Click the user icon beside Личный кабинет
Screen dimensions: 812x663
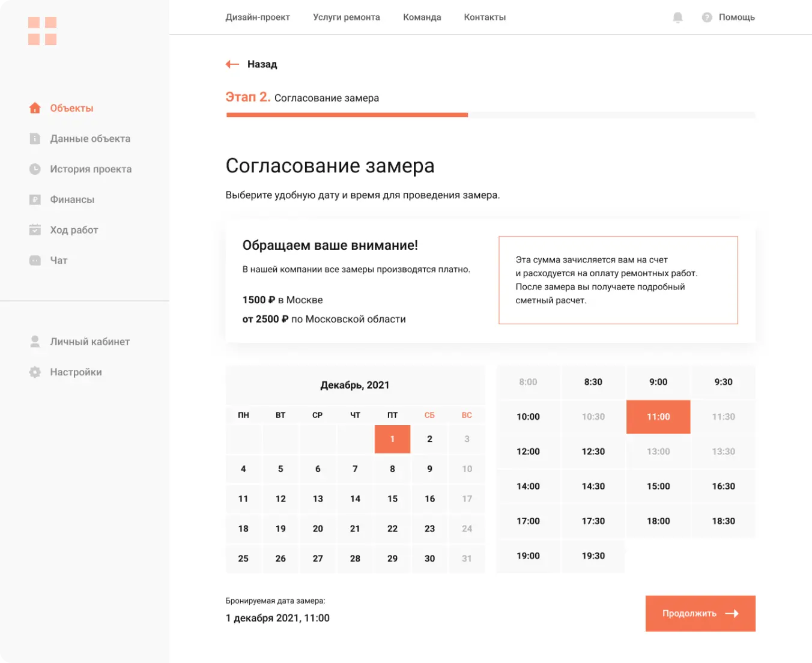[x=35, y=342]
